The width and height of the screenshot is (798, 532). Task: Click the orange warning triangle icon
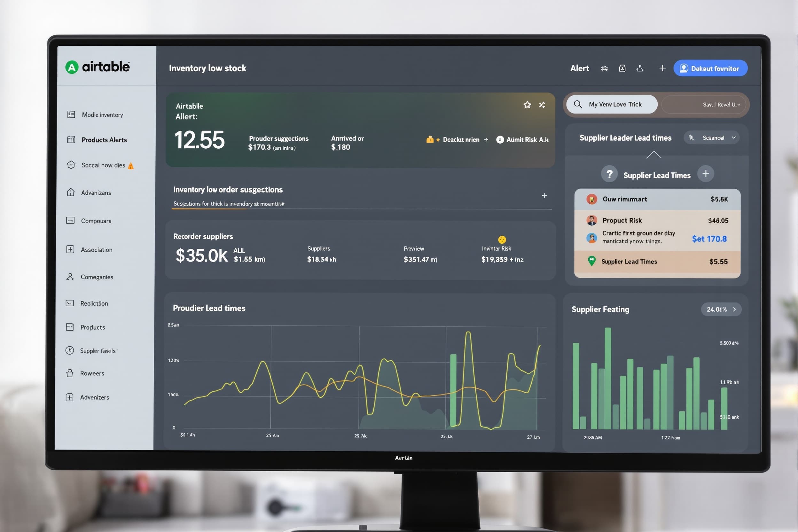coord(131,166)
